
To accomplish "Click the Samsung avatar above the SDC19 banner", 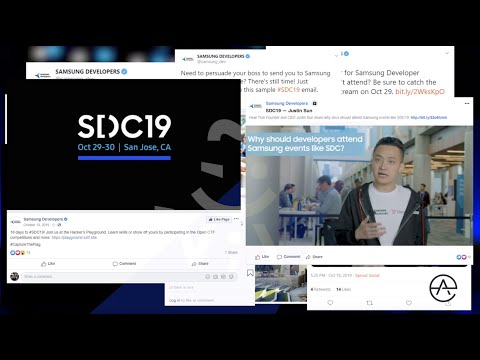I will tap(42, 75).
